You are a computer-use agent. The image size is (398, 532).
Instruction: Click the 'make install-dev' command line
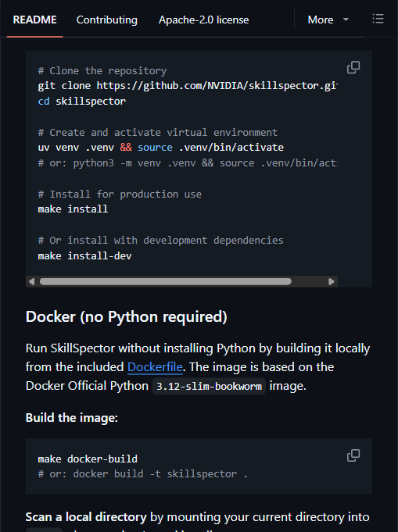click(x=84, y=255)
